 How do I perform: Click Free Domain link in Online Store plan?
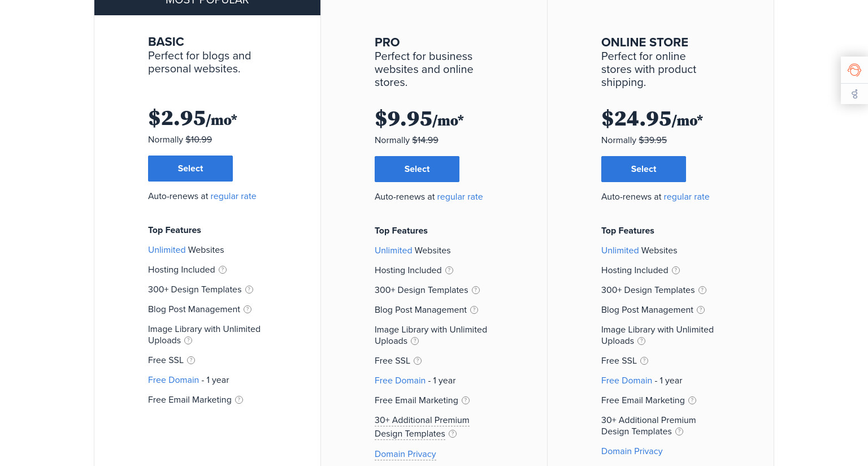click(627, 381)
